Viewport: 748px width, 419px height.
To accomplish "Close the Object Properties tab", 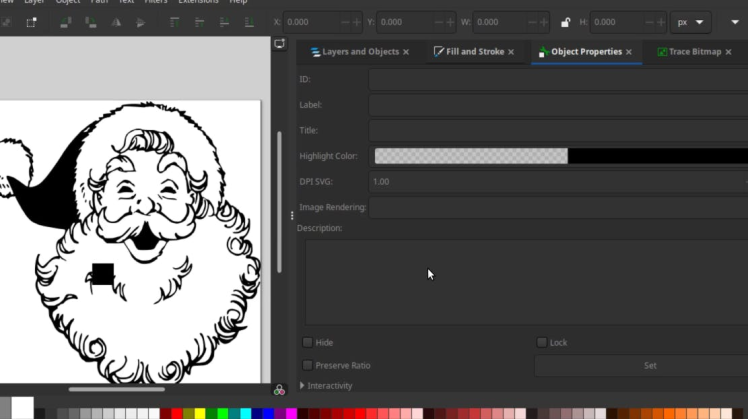I will [629, 52].
